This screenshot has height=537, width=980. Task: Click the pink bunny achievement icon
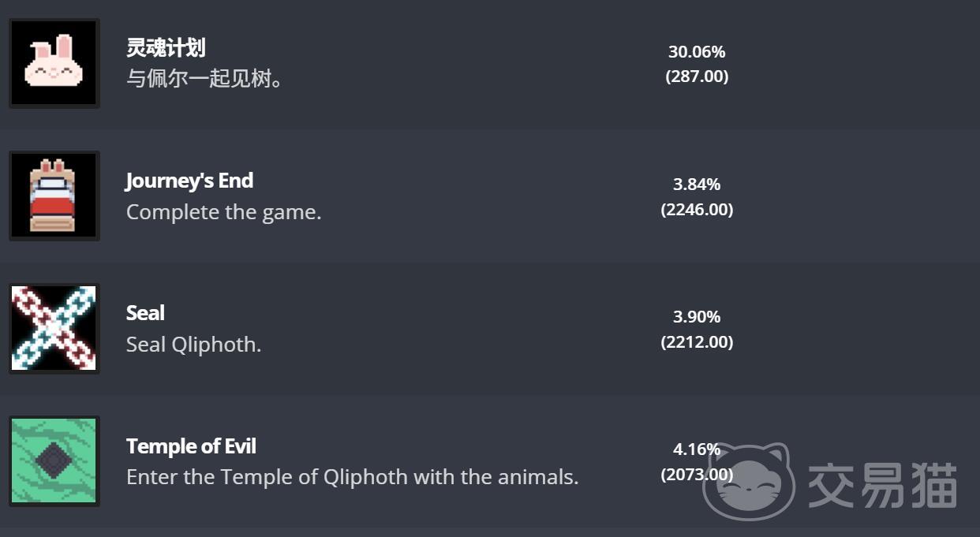54,63
